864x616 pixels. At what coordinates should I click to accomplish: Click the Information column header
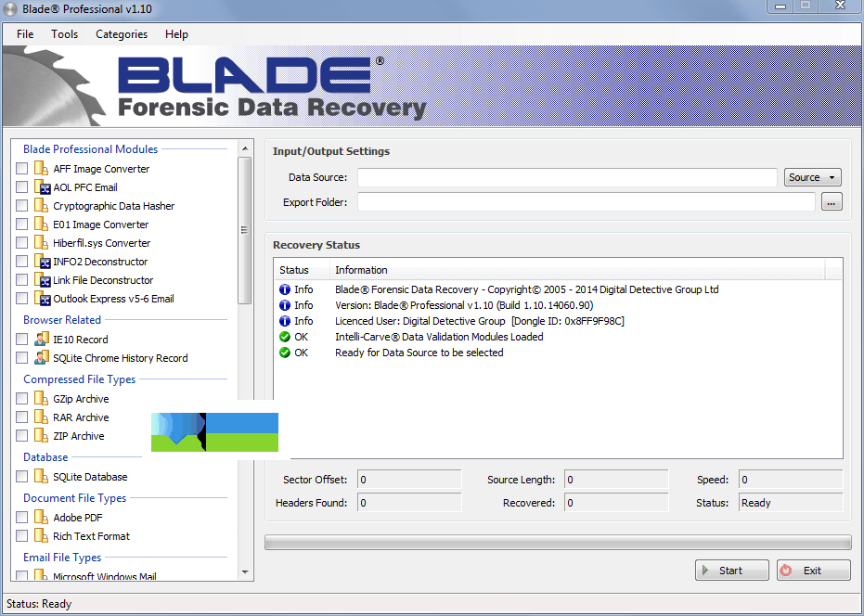tap(577, 270)
